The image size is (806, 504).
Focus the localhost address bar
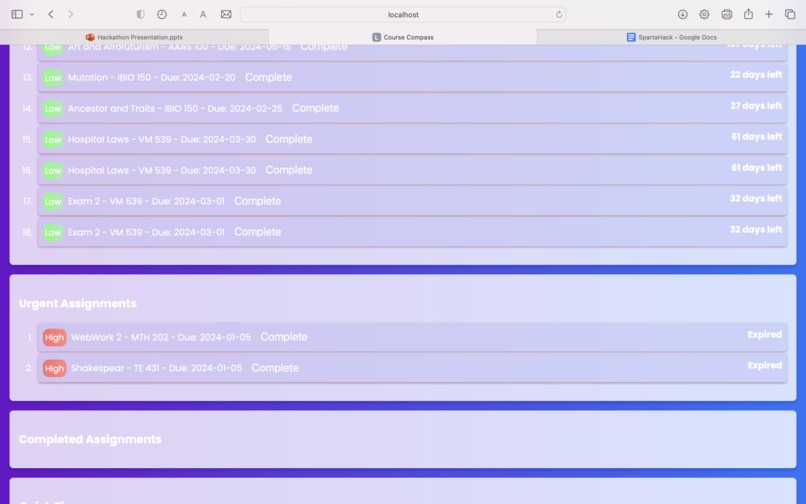[x=403, y=14]
